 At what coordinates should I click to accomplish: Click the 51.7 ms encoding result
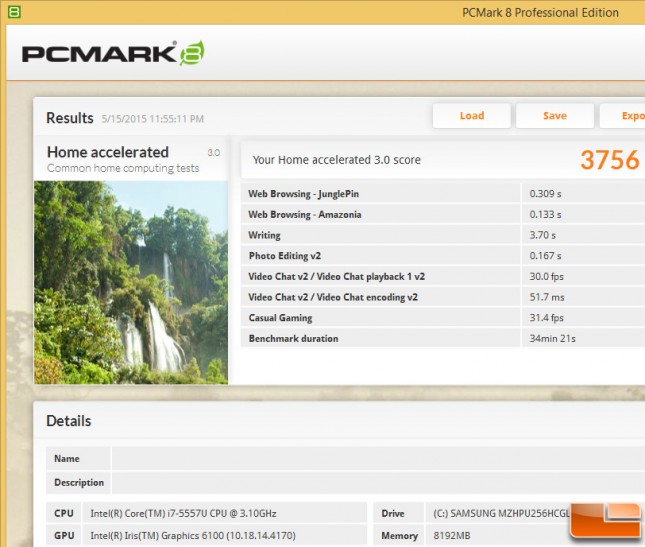(x=547, y=297)
